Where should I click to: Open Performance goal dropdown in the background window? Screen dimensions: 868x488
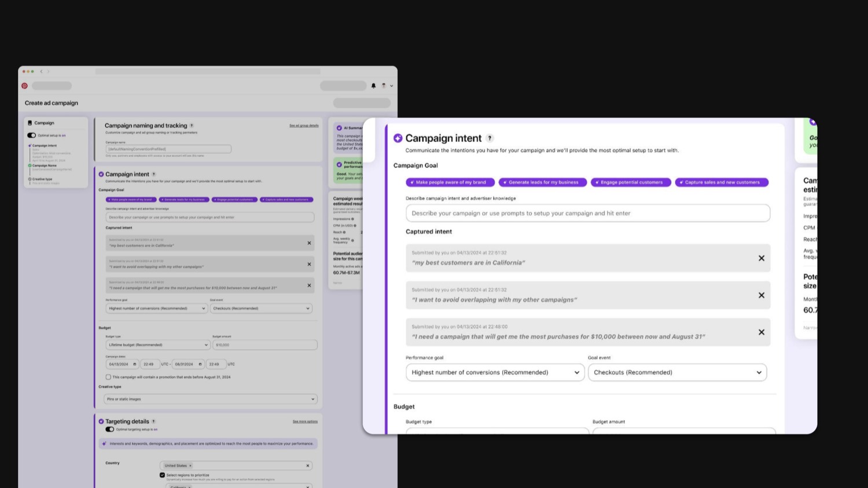[156, 309]
